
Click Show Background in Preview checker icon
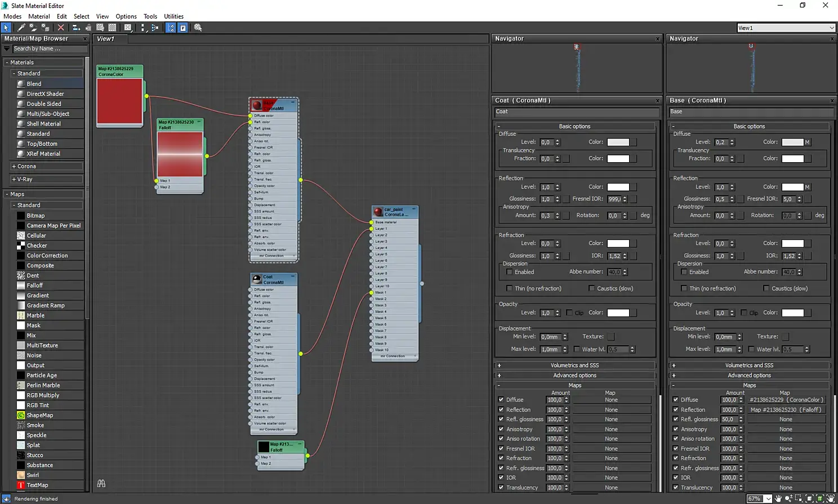pos(113,28)
